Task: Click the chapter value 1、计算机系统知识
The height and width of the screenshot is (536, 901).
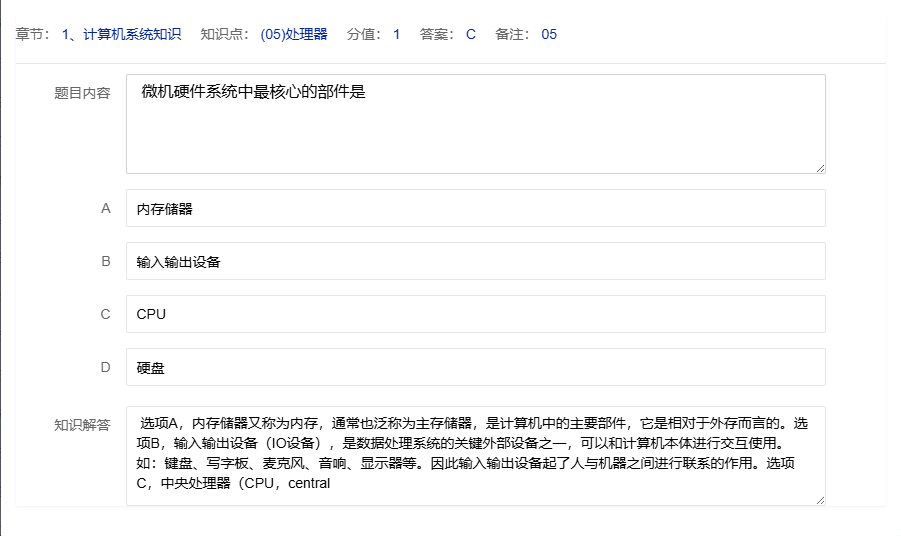Action: (x=121, y=34)
